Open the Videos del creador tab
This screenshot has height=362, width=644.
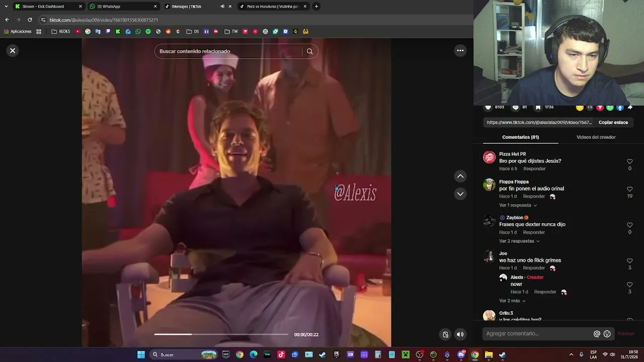596,137
